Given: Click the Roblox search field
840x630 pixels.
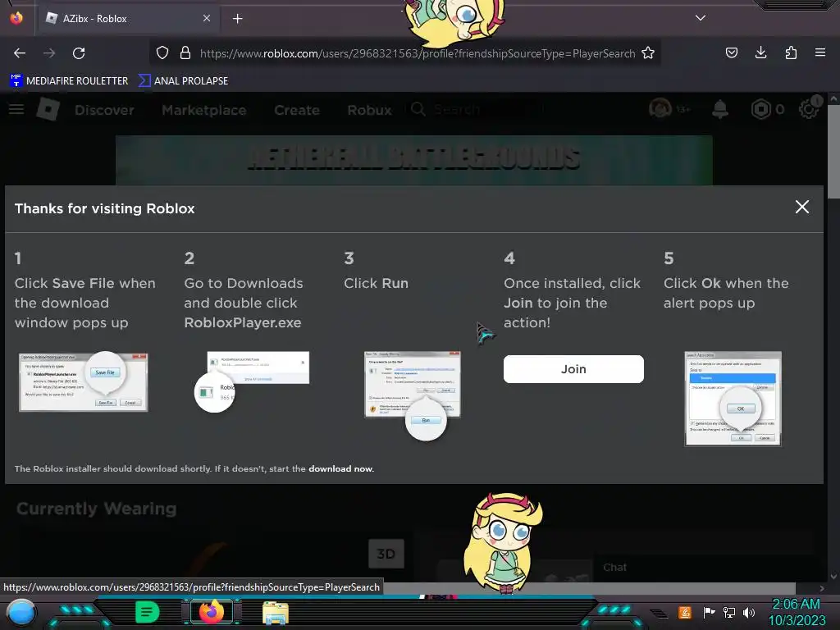Looking at the screenshot, I should coord(474,110).
